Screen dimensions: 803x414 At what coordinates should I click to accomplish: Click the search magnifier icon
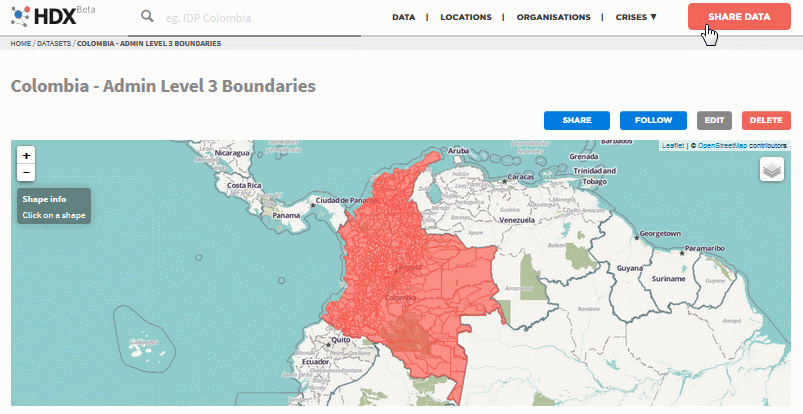[x=148, y=17]
